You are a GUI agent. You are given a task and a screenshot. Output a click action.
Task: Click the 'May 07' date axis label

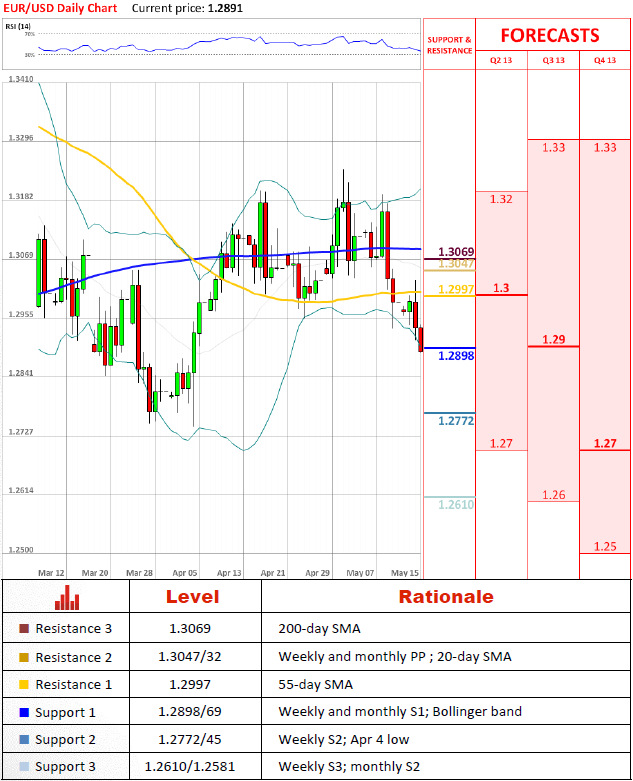point(360,573)
